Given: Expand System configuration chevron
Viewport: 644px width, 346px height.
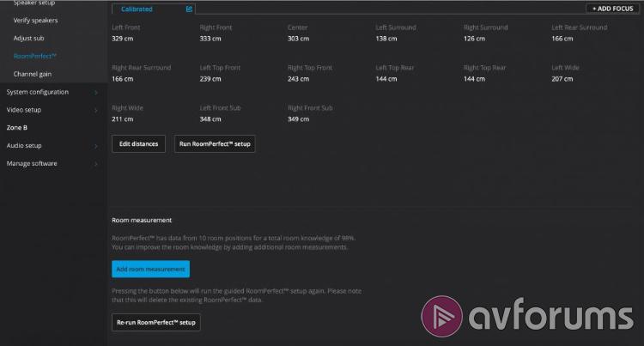Looking at the screenshot, I should (95, 93).
